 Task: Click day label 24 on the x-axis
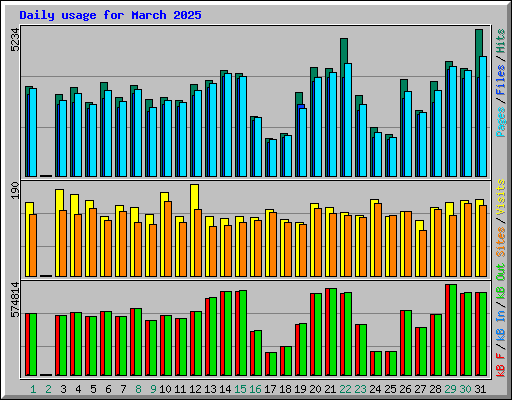pos(375,389)
